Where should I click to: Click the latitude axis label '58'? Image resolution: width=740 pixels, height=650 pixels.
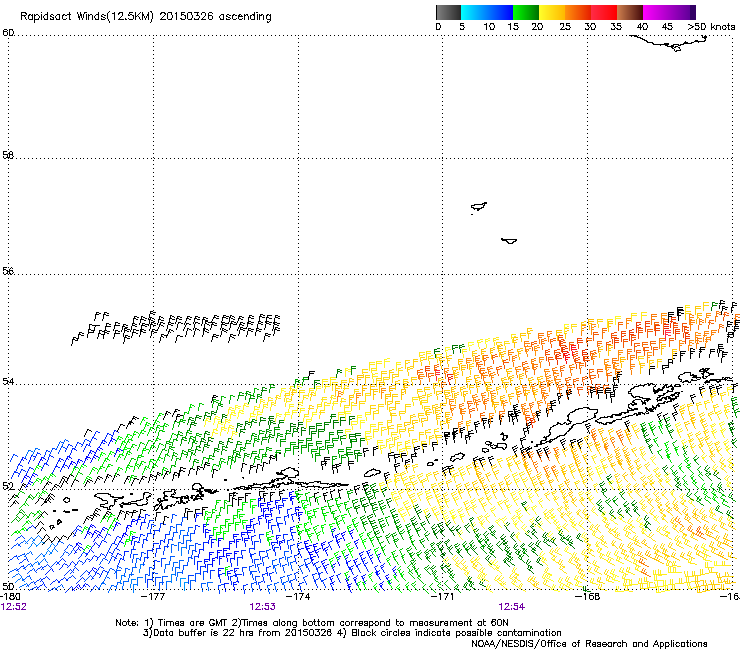(8, 155)
